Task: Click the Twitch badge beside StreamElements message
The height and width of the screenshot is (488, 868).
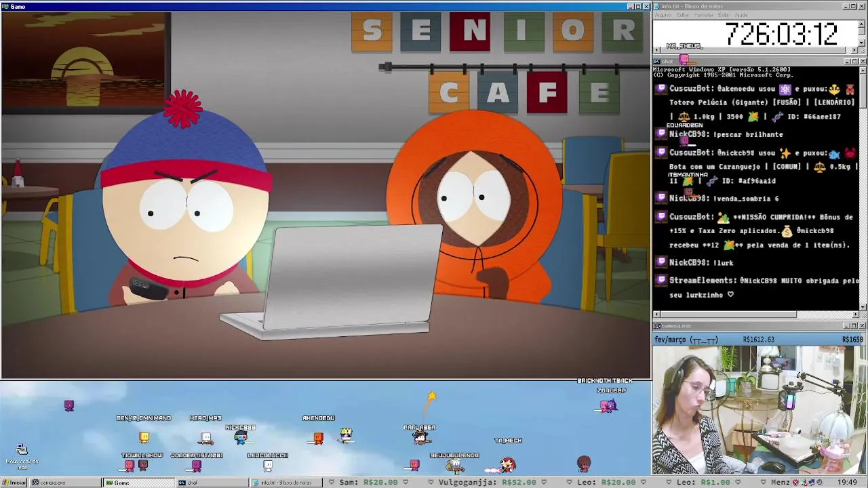Action: coord(662,280)
